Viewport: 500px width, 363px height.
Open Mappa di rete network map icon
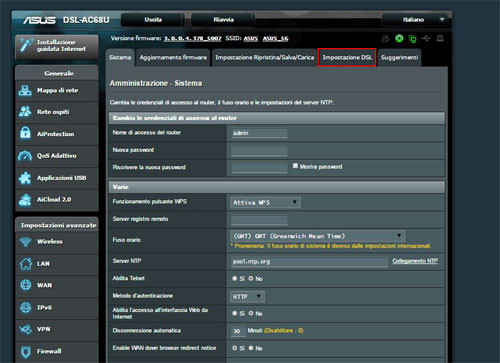click(x=25, y=90)
